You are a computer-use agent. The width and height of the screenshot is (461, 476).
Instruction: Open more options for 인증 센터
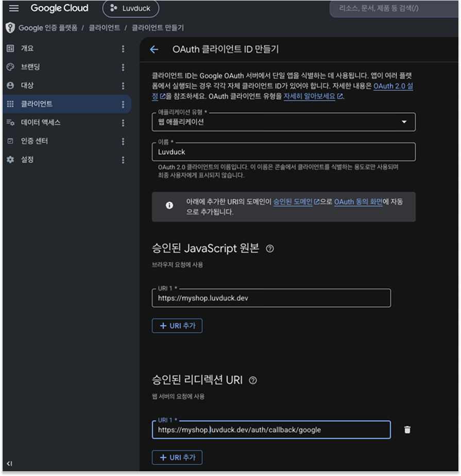123,142
